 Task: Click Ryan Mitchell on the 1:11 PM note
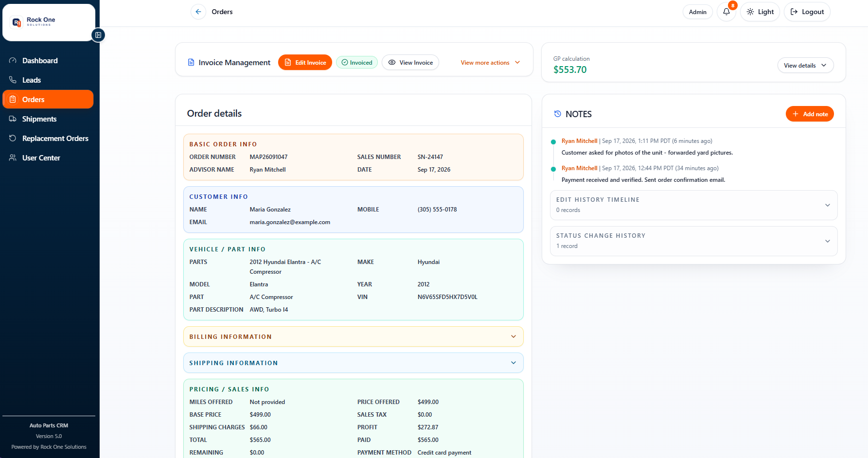(579, 141)
